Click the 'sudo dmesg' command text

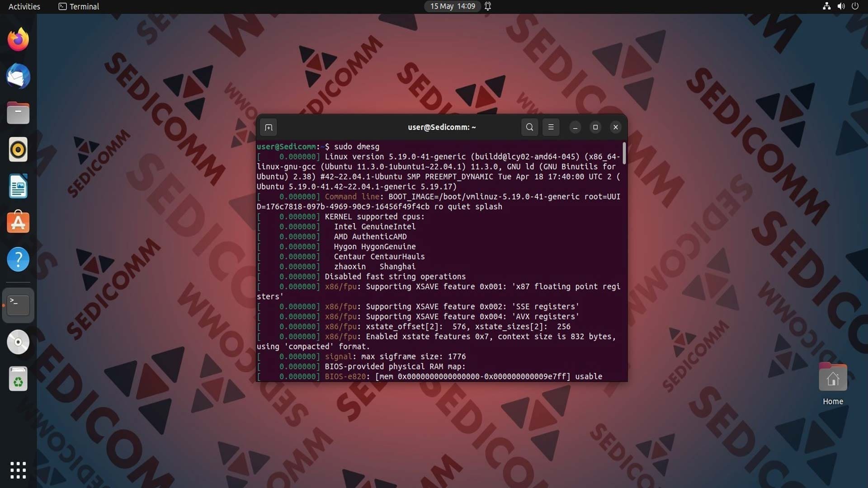point(357,146)
